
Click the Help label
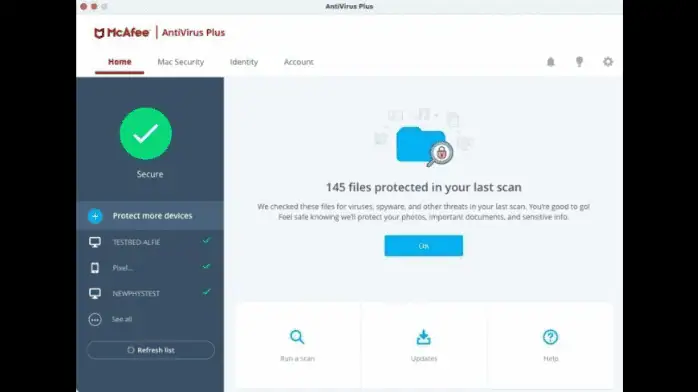coord(551,359)
